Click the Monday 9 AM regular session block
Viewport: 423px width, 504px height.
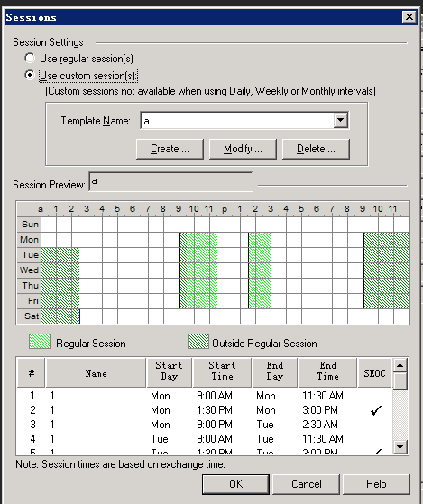tap(198, 240)
